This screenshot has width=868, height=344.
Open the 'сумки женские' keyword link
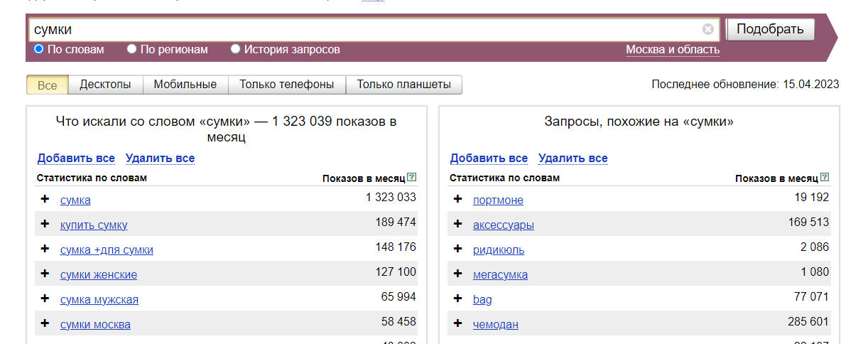pyautogui.click(x=99, y=274)
